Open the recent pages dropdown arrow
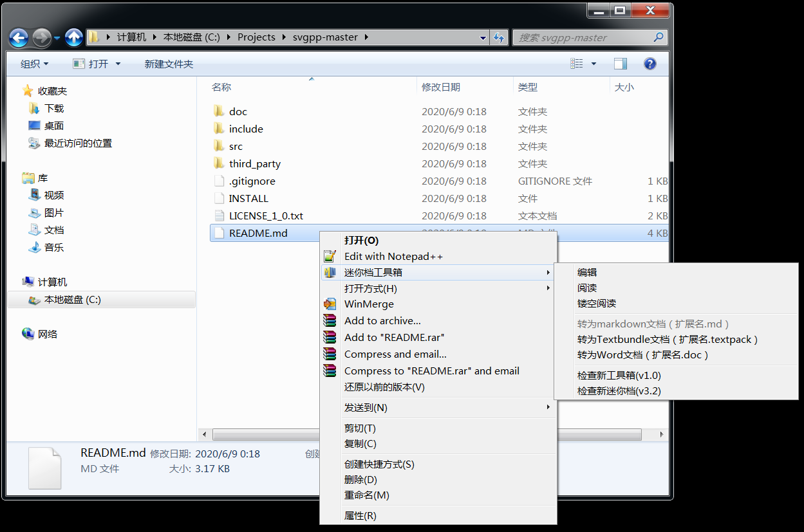Screen dimensions: 804x532 tap(57, 38)
